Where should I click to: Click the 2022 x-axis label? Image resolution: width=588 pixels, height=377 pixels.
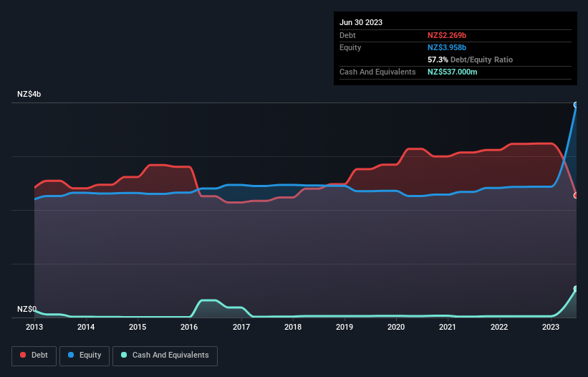[x=499, y=327]
